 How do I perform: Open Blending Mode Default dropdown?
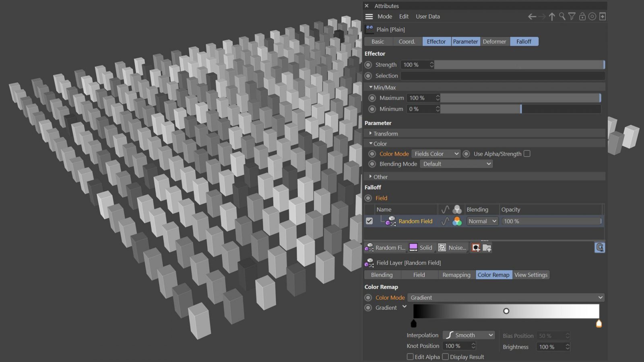[456, 164]
